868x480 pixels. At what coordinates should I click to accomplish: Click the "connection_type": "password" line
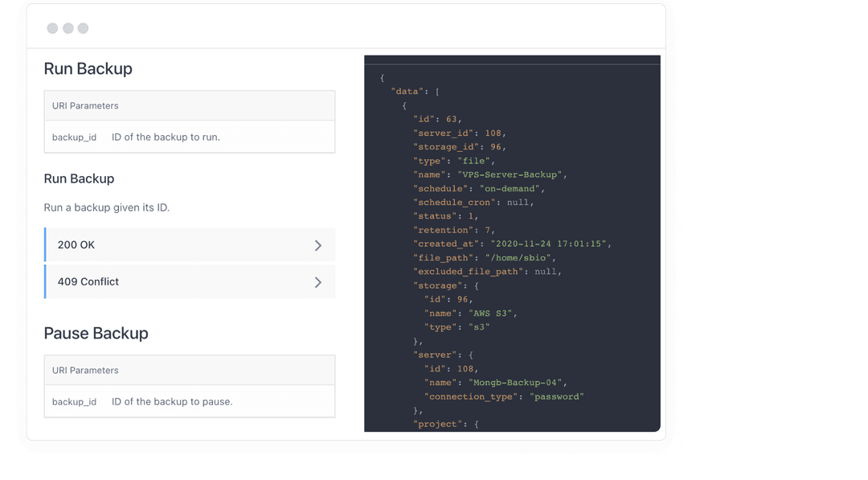click(504, 396)
